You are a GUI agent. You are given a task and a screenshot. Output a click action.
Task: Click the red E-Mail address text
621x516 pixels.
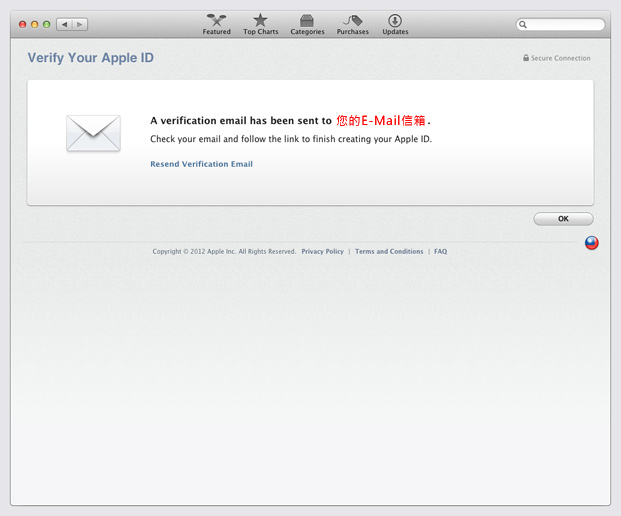(x=381, y=120)
